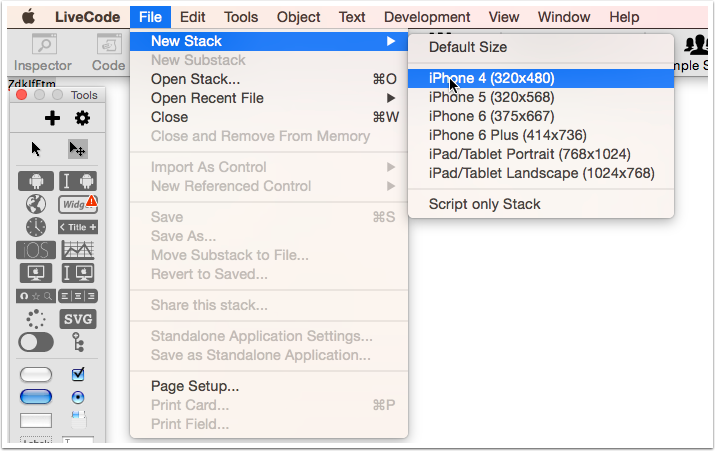The height and width of the screenshot is (451, 715).
Task: Open the Help menu
Action: click(x=624, y=17)
